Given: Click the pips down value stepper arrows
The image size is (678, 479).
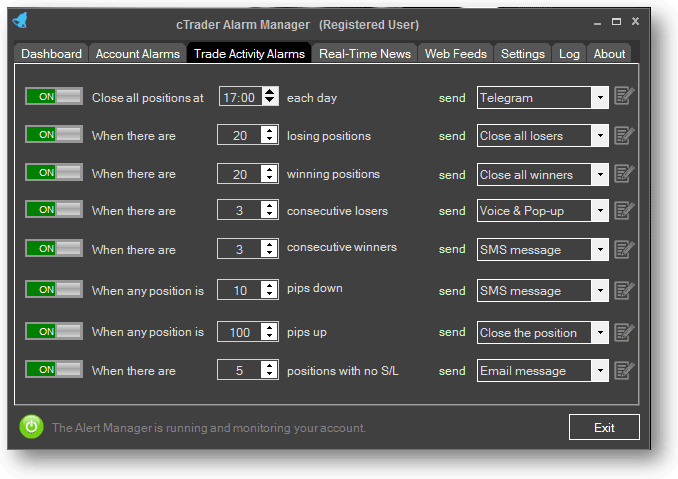Looking at the screenshot, I should [x=269, y=290].
